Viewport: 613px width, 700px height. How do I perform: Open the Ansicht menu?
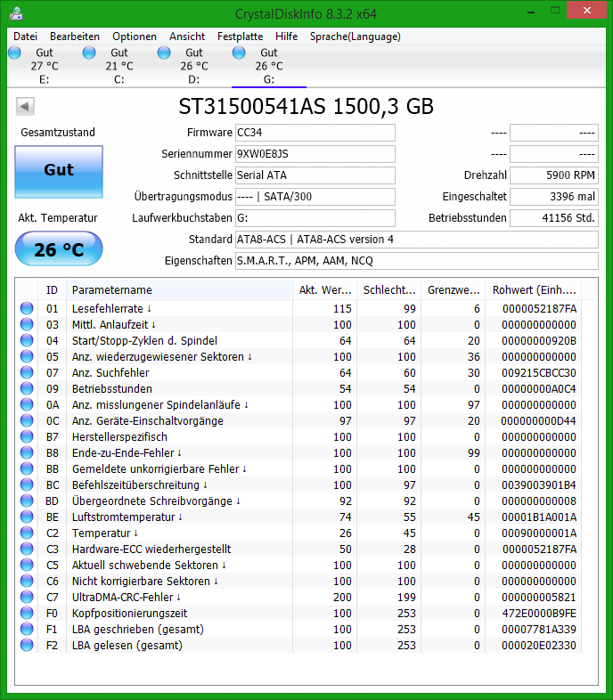tap(187, 37)
